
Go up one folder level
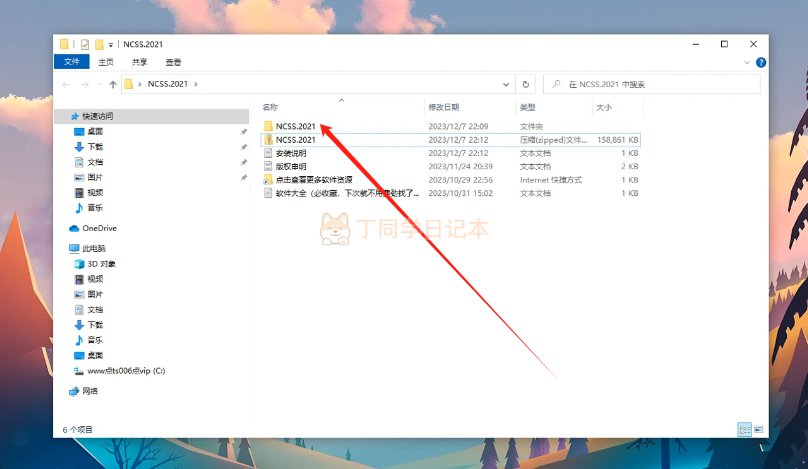(113, 85)
